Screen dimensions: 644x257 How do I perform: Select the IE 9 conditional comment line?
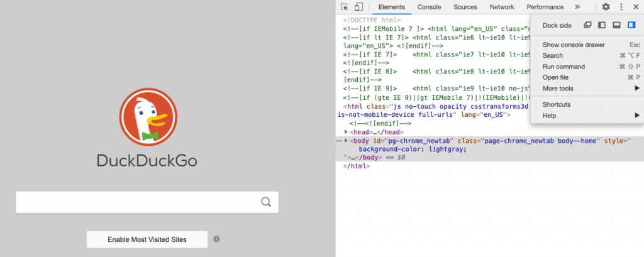click(436, 88)
